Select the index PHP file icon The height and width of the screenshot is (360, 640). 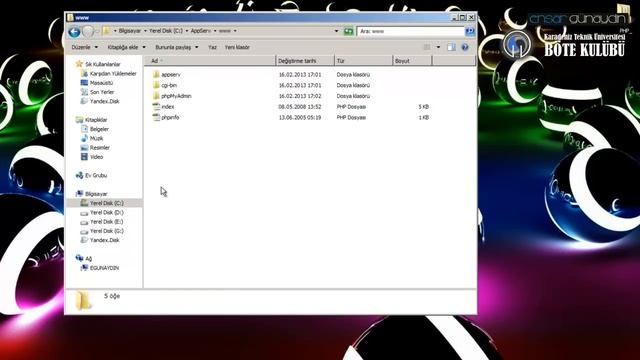(156, 107)
